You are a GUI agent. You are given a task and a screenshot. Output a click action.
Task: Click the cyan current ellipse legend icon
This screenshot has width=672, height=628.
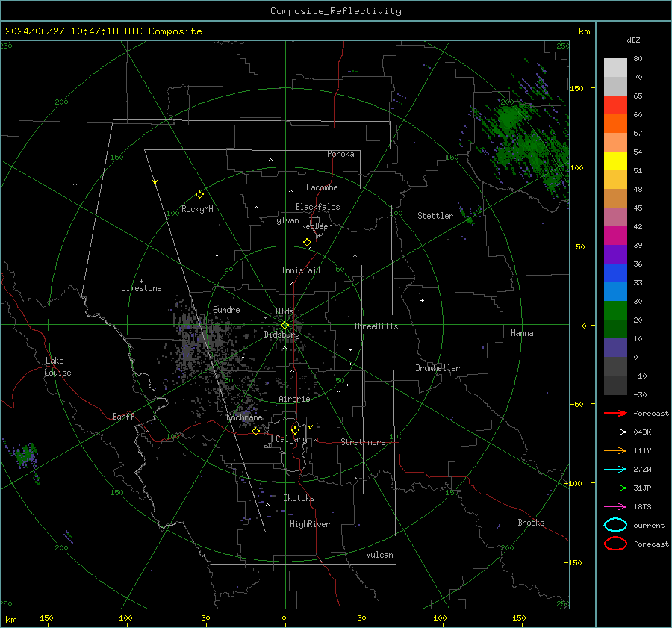tap(615, 525)
